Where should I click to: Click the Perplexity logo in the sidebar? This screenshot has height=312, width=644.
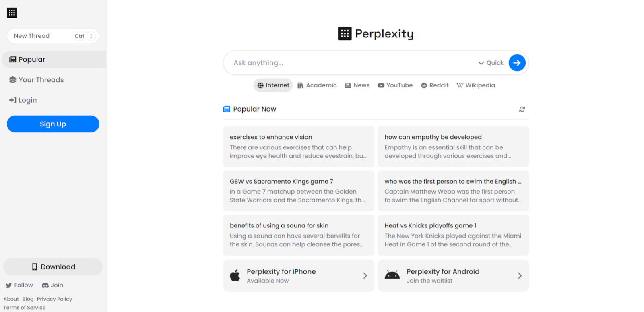[x=12, y=12]
